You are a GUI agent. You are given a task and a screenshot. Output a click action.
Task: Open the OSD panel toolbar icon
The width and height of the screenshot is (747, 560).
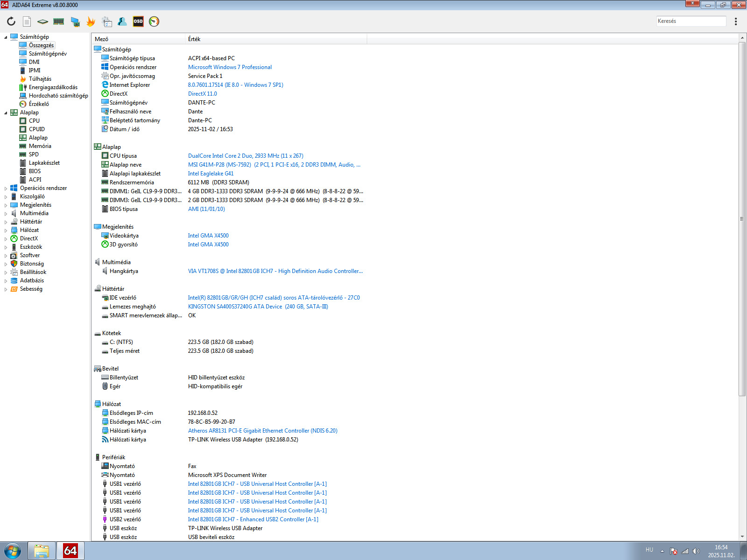click(138, 21)
